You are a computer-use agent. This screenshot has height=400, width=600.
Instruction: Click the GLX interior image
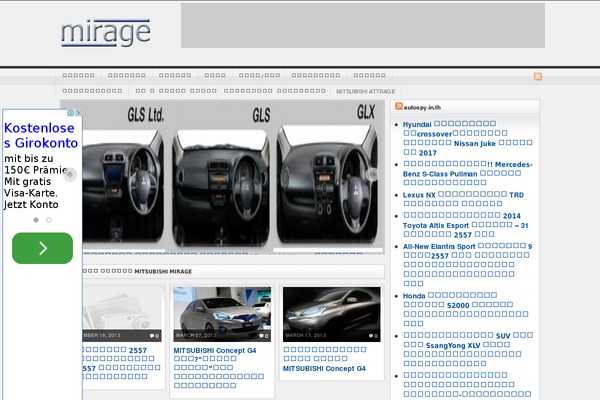[x=327, y=185]
